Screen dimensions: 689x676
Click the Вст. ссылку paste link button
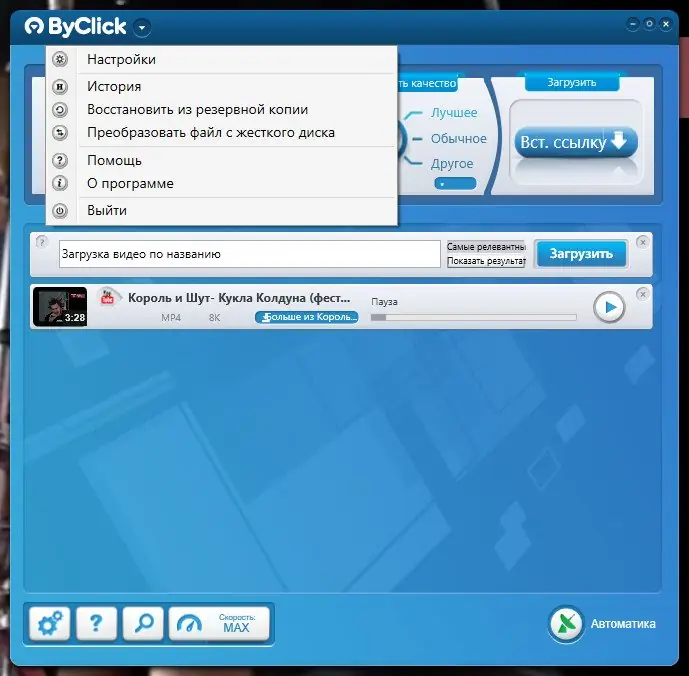(576, 142)
